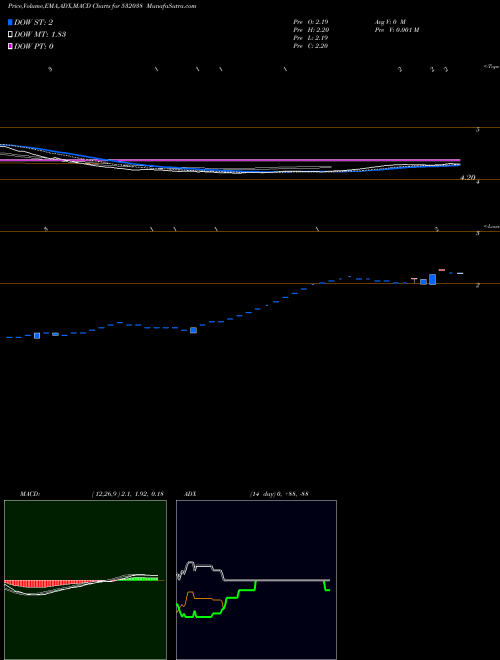Click inside the green MACD histogram chart
Screen dimensions: 500x660
85,580
